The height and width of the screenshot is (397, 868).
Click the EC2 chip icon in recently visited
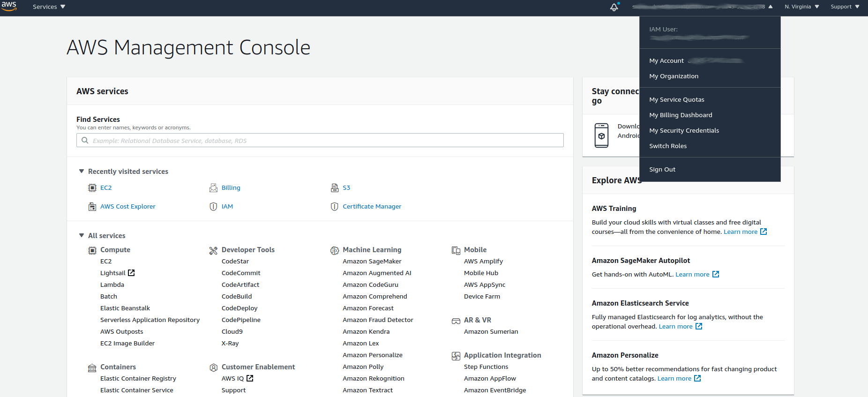coord(92,188)
